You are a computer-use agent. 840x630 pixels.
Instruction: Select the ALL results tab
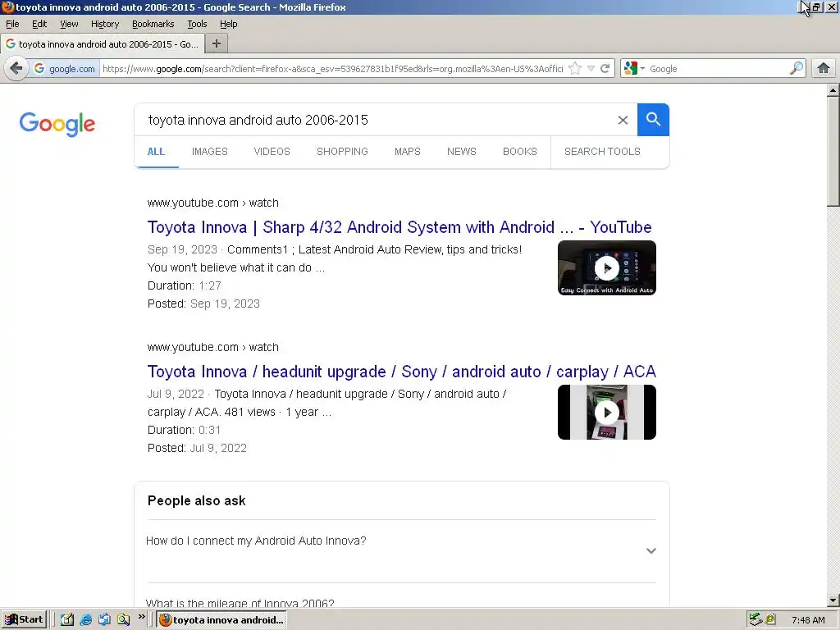[157, 152]
